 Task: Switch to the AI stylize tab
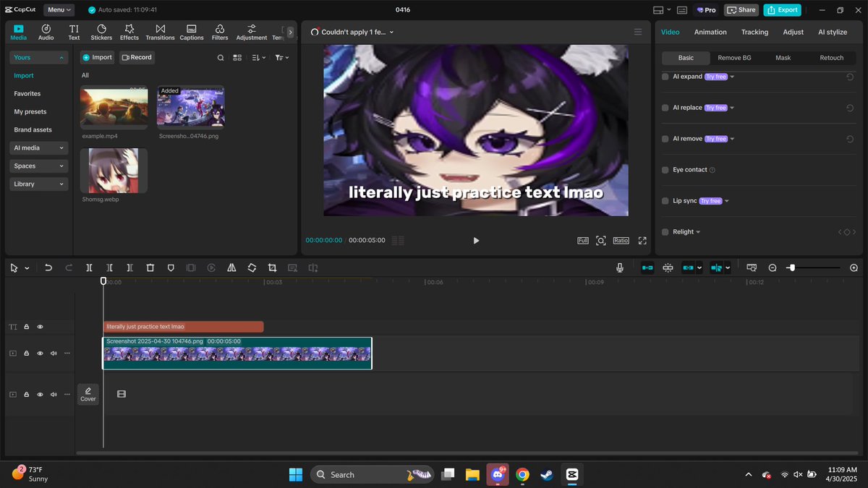click(x=832, y=32)
